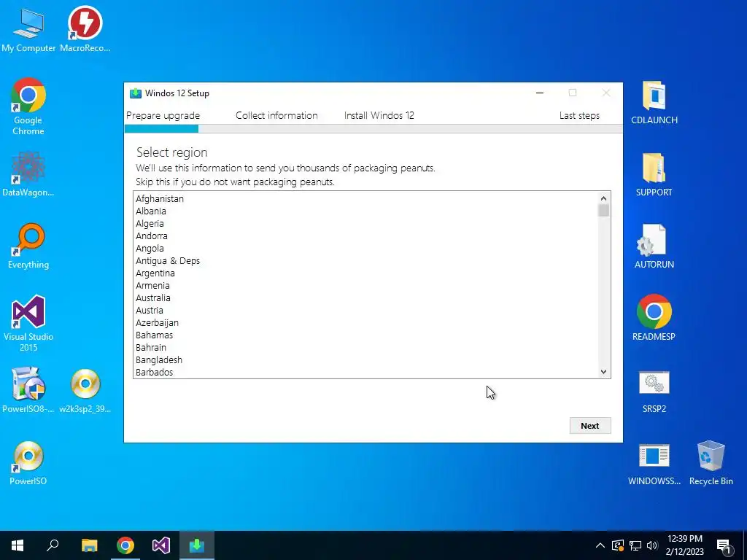Open SUPPORT folder on desktop
Image resolution: width=747 pixels, height=560 pixels.
[x=654, y=175]
